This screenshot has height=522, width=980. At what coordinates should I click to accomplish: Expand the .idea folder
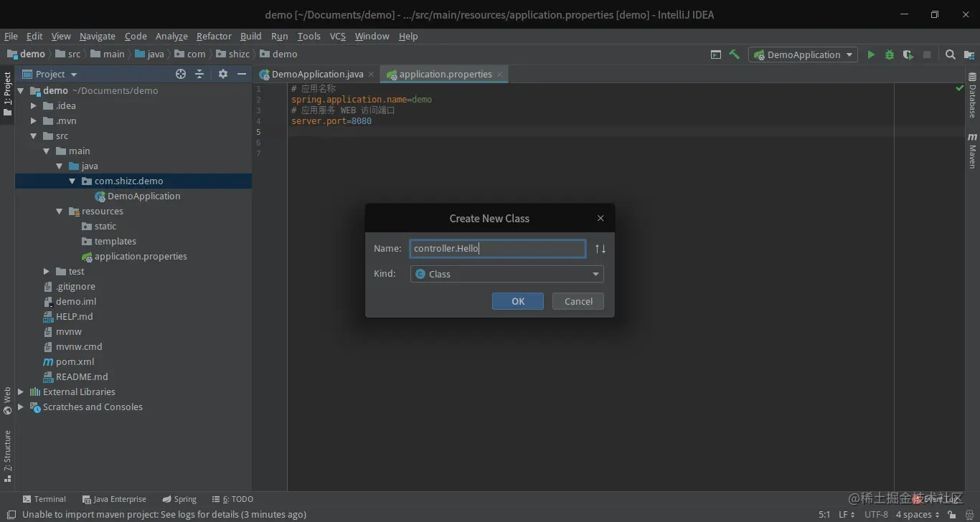[34, 106]
